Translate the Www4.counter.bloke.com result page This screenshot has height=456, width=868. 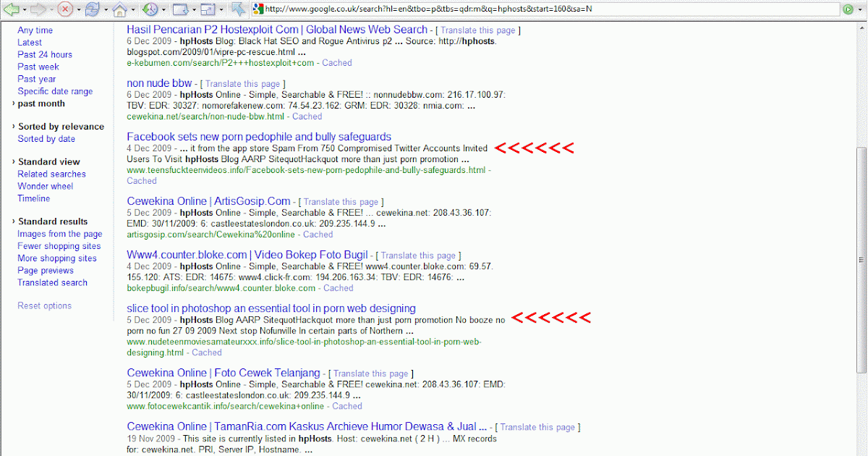click(x=419, y=256)
